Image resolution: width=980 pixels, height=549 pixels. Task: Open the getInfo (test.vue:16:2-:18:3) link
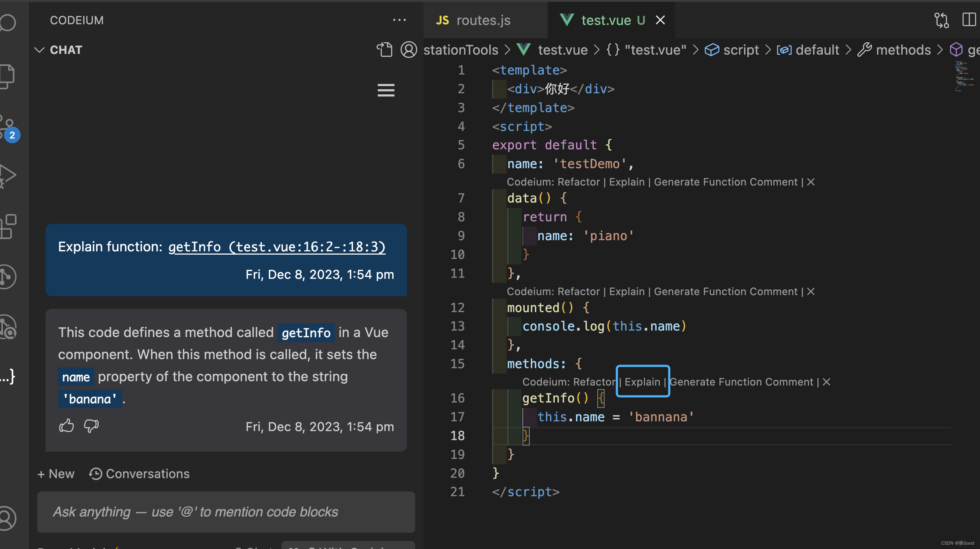click(277, 247)
